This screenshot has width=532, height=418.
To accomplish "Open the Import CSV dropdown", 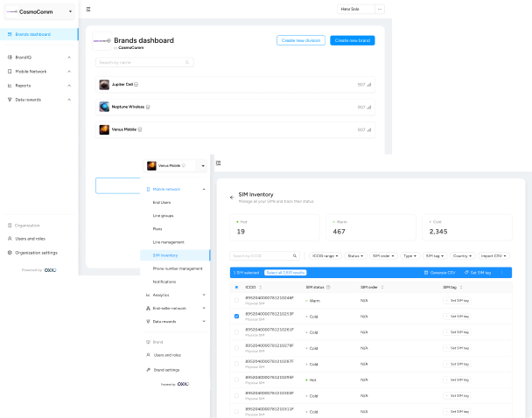I will pyautogui.click(x=493, y=256).
